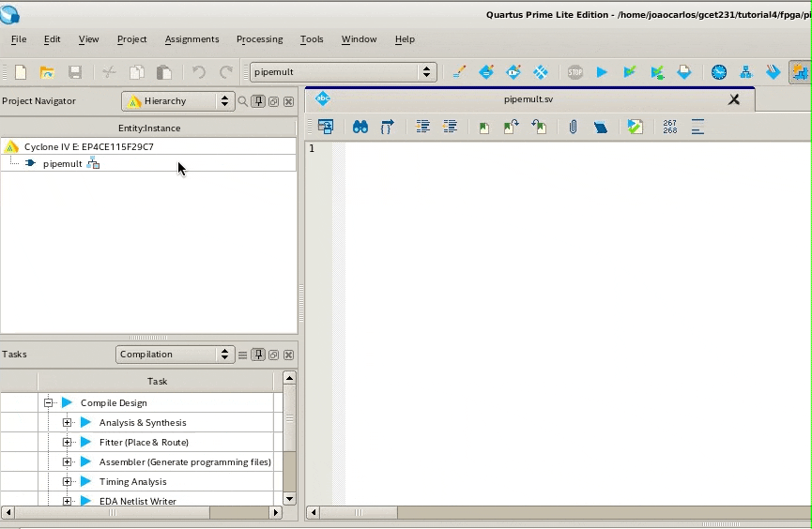Jump to the previous bookmark
Viewport: 812px width, 529px height.
pyautogui.click(x=539, y=127)
